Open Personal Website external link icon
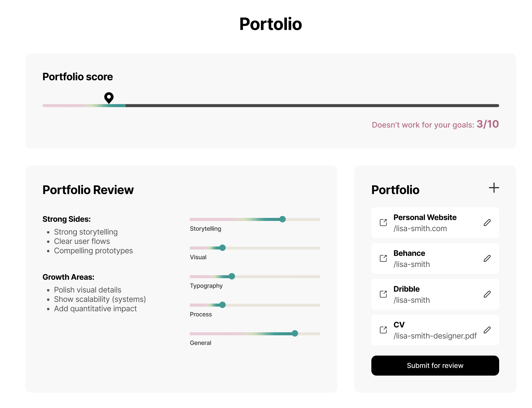532x408 pixels. tap(383, 222)
